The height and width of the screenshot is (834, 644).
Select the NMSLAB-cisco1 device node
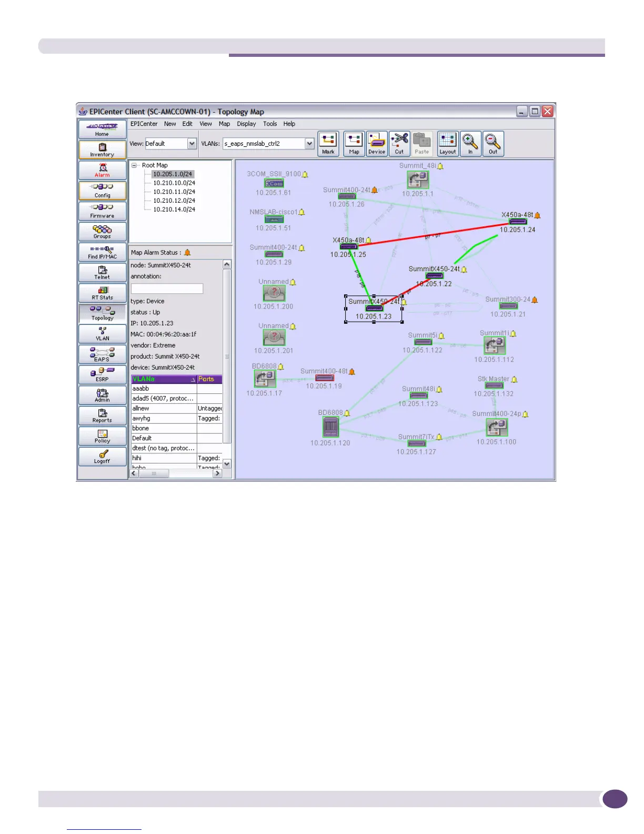coord(274,219)
